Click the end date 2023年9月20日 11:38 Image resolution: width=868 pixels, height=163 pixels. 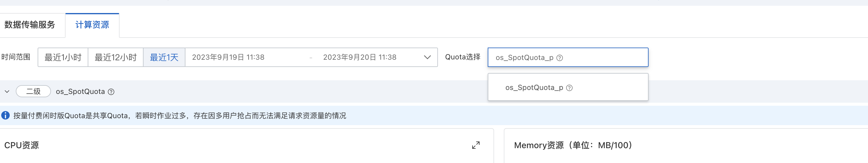point(360,57)
